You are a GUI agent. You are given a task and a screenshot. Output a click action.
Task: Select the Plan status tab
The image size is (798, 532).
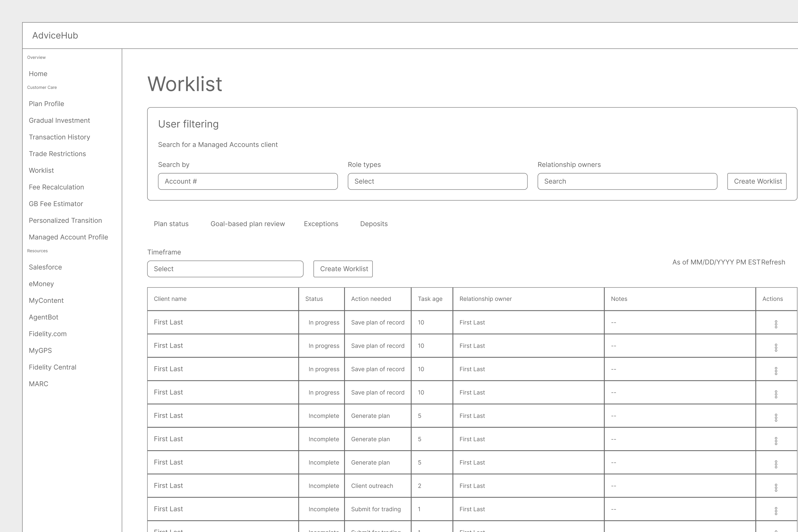pyautogui.click(x=171, y=224)
